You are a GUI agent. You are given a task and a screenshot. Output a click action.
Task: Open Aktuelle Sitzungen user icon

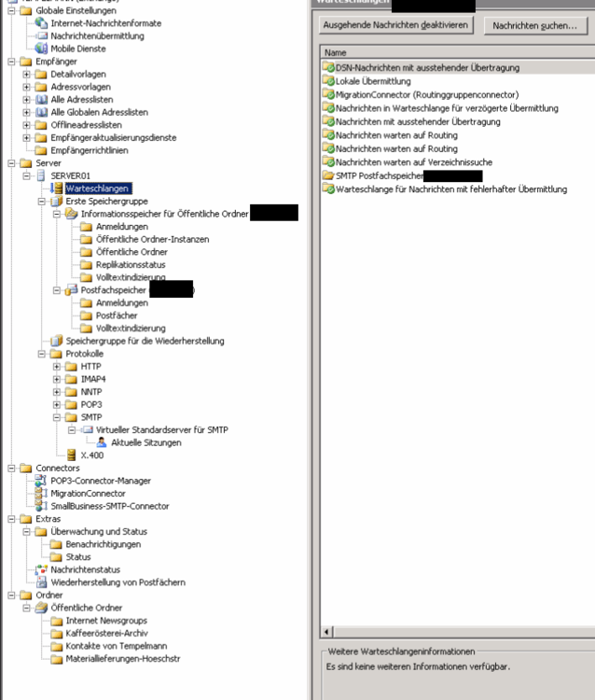[x=102, y=442]
